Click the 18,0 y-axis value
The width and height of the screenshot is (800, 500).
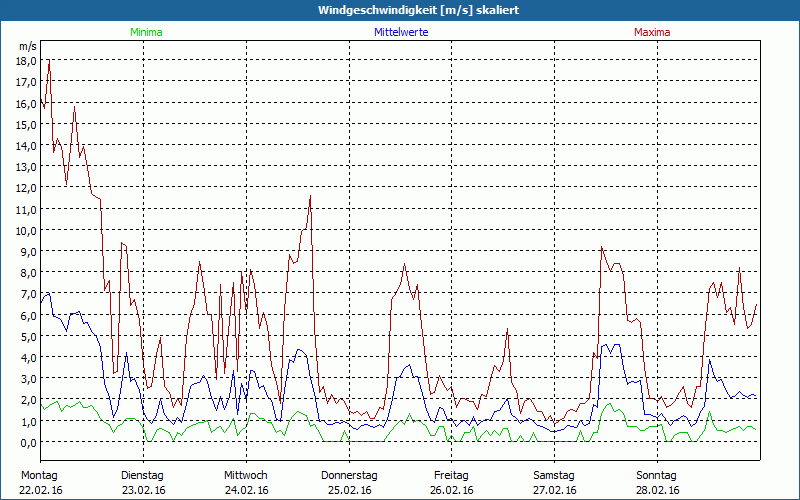pos(26,60)
